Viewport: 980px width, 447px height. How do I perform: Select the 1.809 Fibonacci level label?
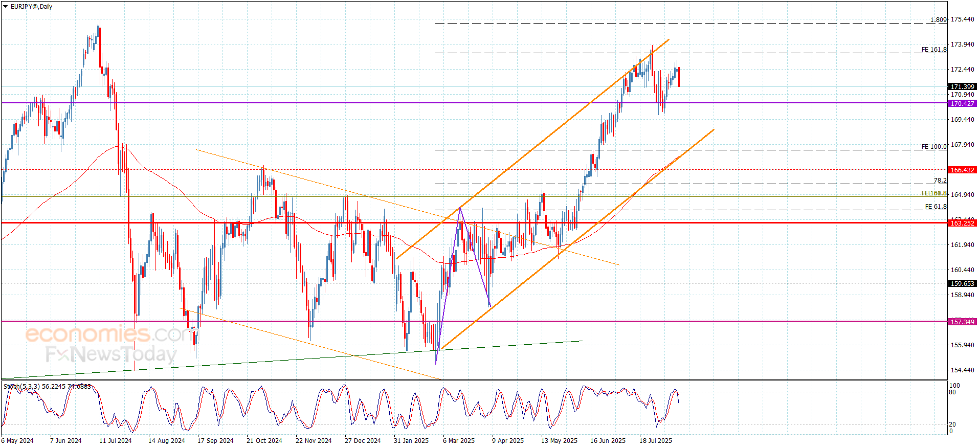[938, 20]
